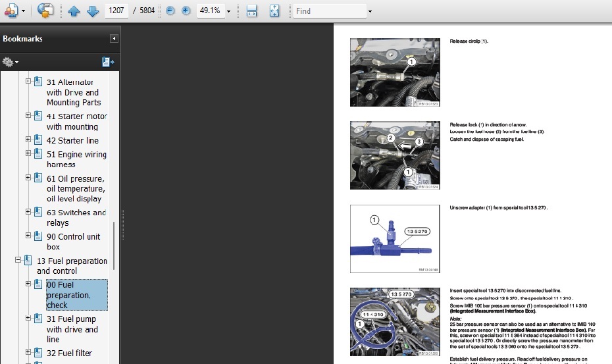Expand the 63 Switches and relays bookmark
612x364 pixels.
pos(28,212)
